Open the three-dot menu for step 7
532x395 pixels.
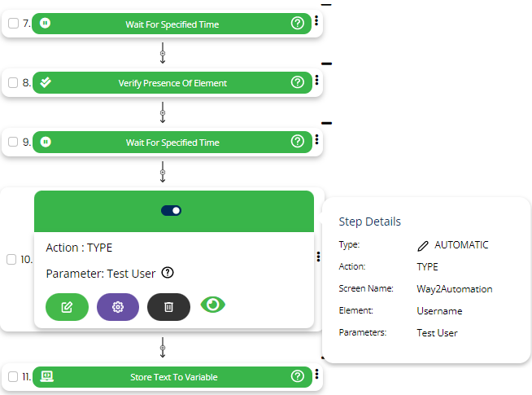[316, 23]
